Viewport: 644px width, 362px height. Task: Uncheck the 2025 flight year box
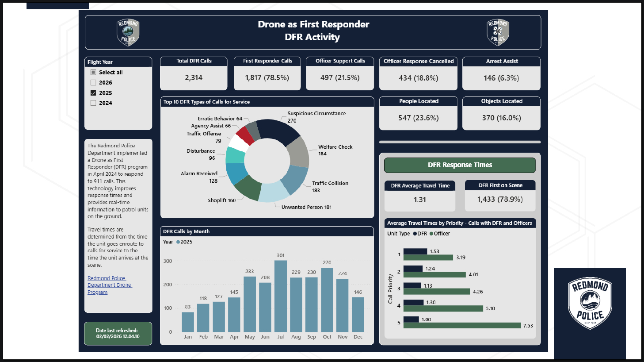pyautogui.click(x=93, y=93)
